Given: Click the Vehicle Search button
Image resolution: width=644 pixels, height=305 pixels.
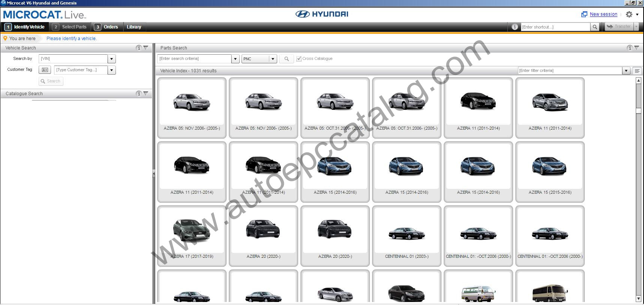Looking at the screenshot, I should pos(51,81).
